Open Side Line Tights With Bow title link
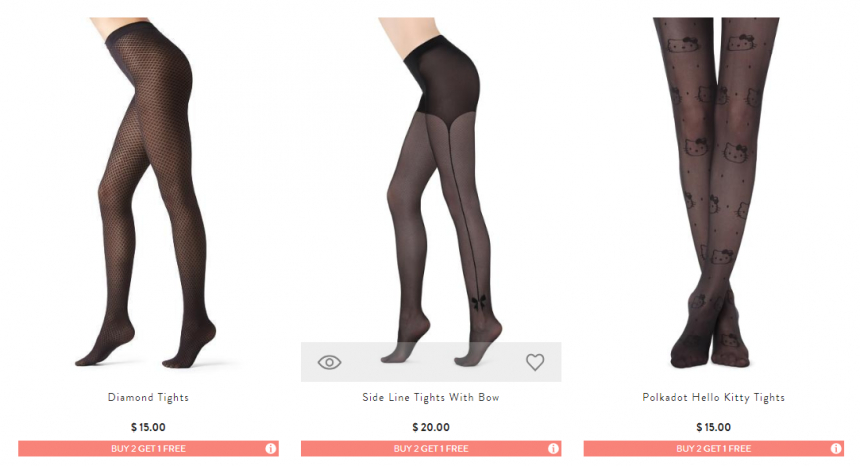 (431, 397)
